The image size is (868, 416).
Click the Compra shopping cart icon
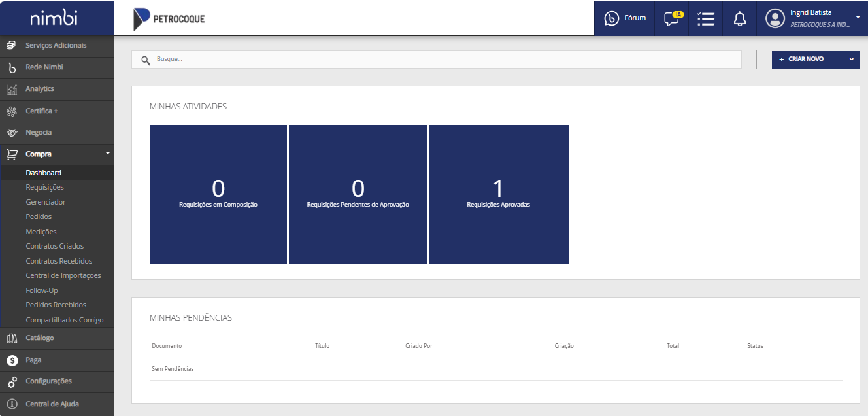tap(11, 154)
